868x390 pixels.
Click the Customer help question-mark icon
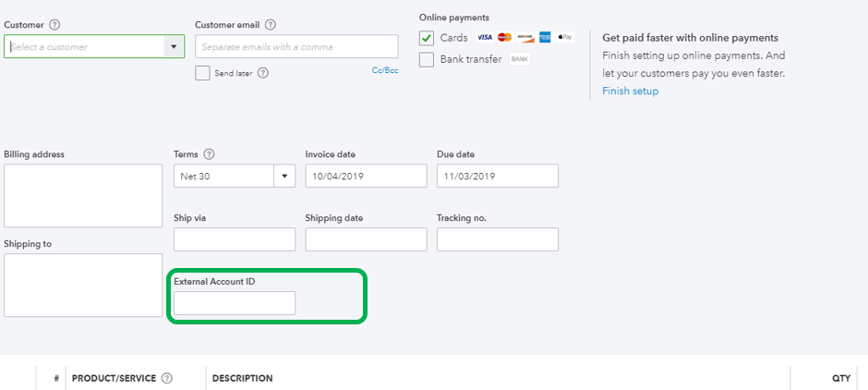[54, 25]
